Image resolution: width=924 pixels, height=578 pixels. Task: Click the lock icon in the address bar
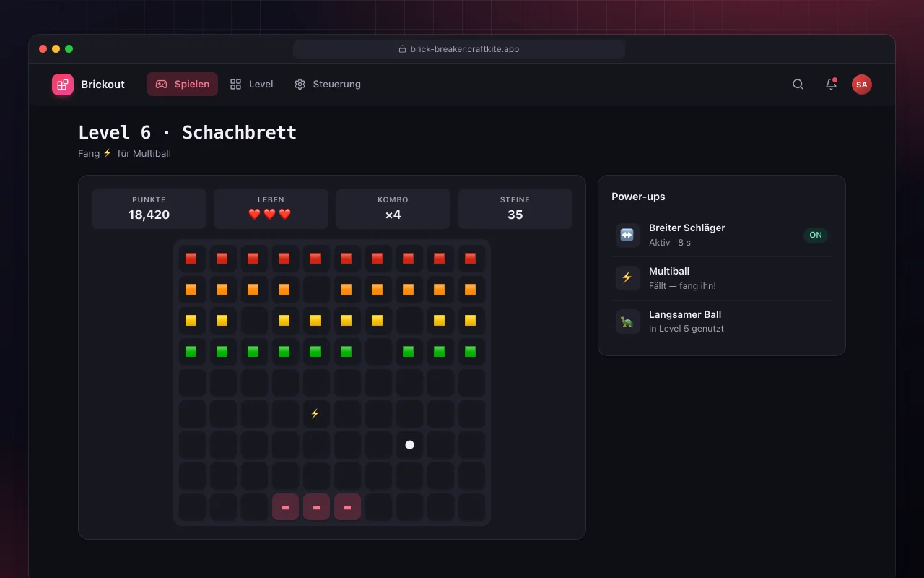(x=402, y=49)
